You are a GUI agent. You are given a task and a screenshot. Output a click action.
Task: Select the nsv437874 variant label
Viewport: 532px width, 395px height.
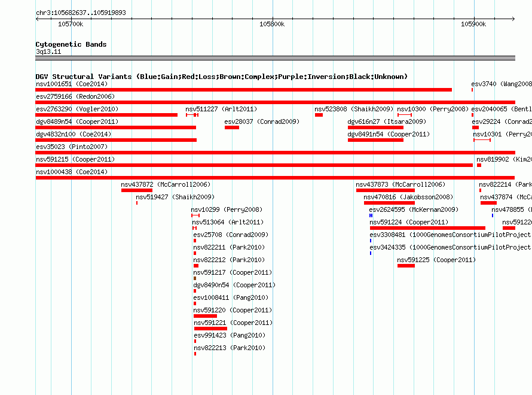click(x=506, y=197)
